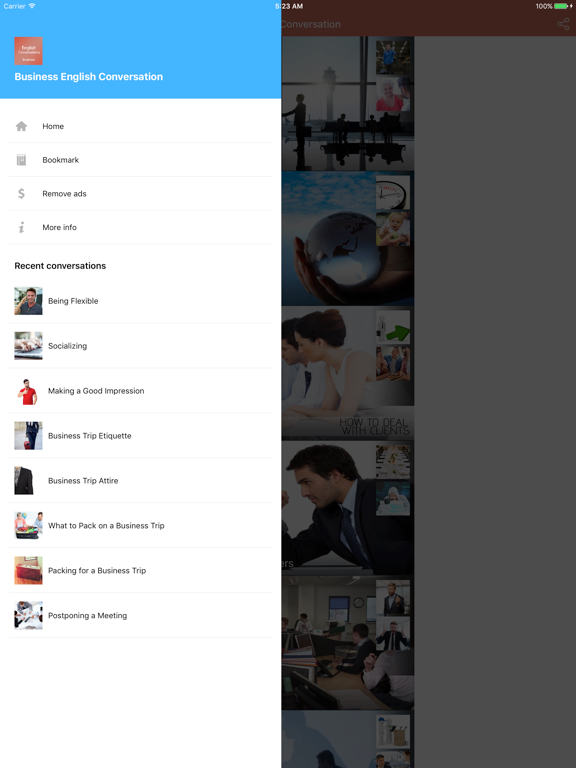Tap the Home house icon
Viewport: 576px width, 768px height.
[21, 126]
